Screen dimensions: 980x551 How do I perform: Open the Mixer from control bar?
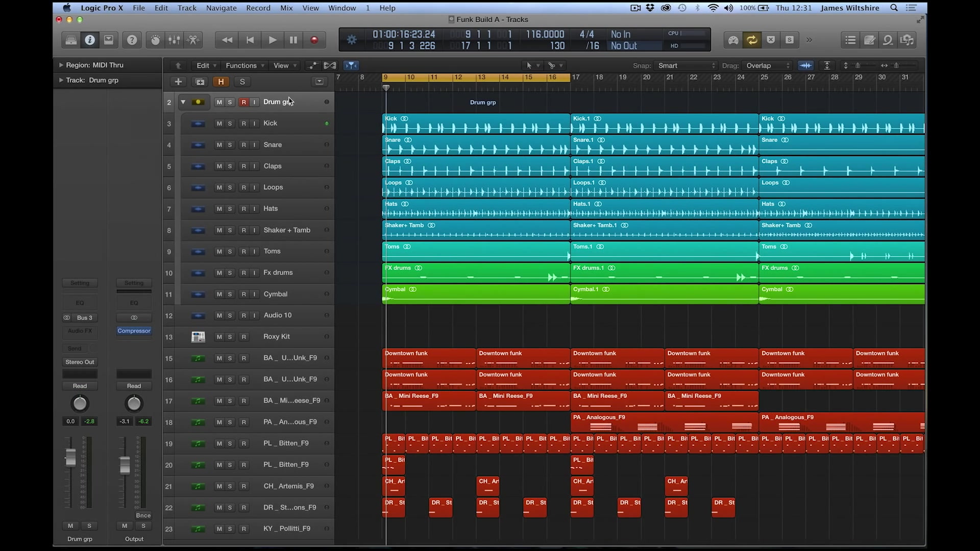pos(174,40)
